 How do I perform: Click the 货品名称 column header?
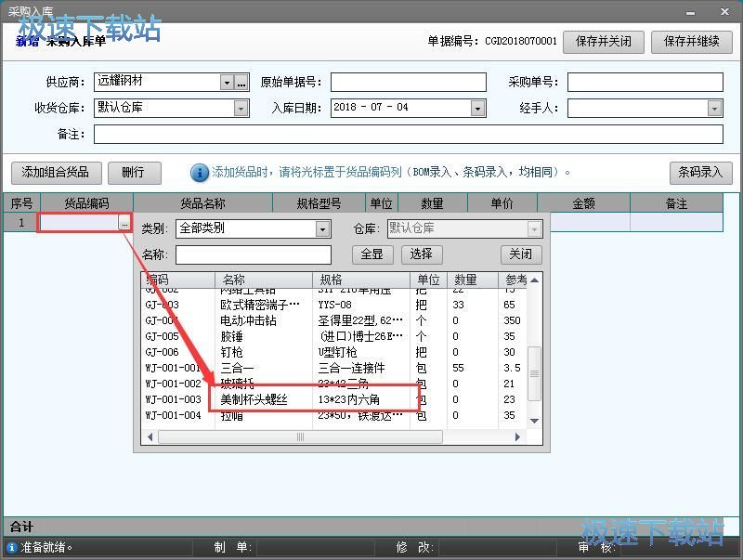tap(202, 203)
